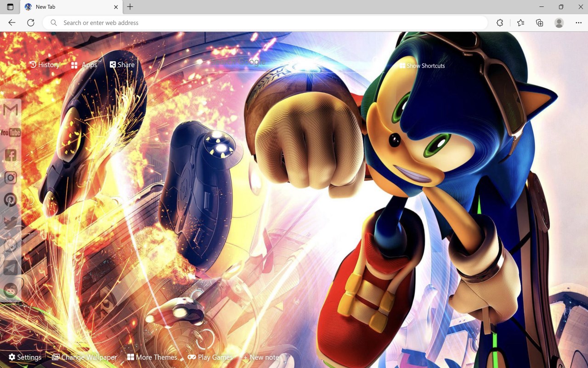The image size is (588, 368).
Task: Select the New Tab tab
Action: click(71, 7)
